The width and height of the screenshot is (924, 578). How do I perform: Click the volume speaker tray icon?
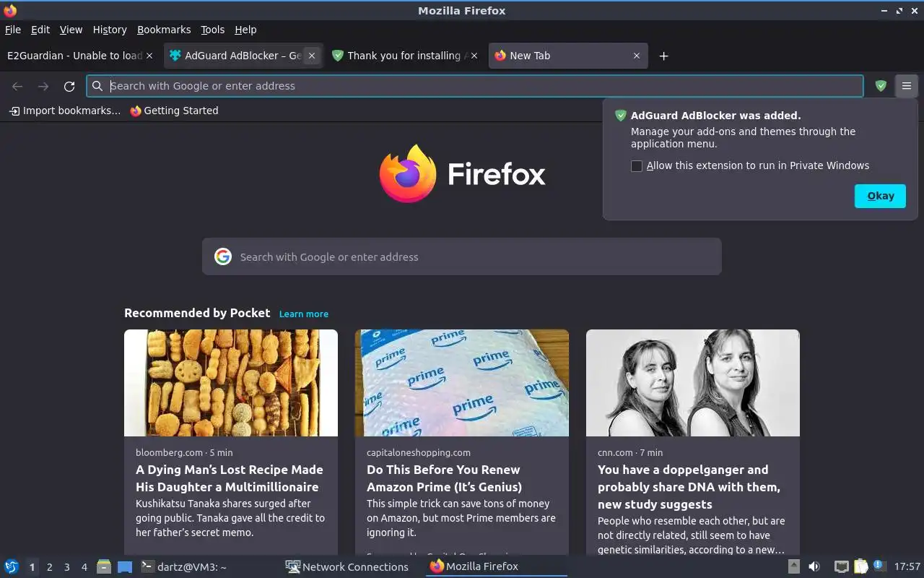814,566
